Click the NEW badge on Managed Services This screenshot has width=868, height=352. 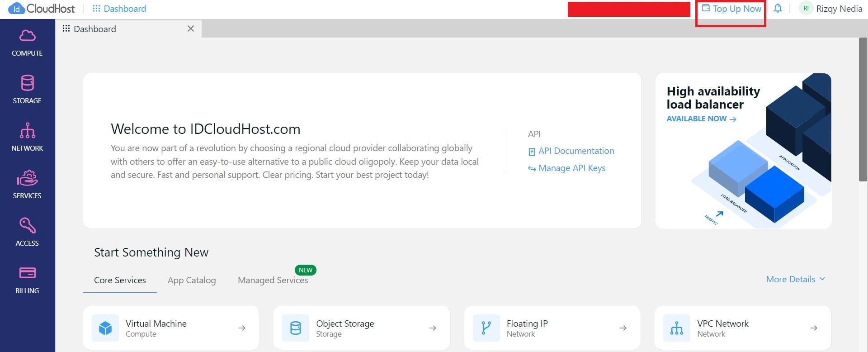coord(306,270)
